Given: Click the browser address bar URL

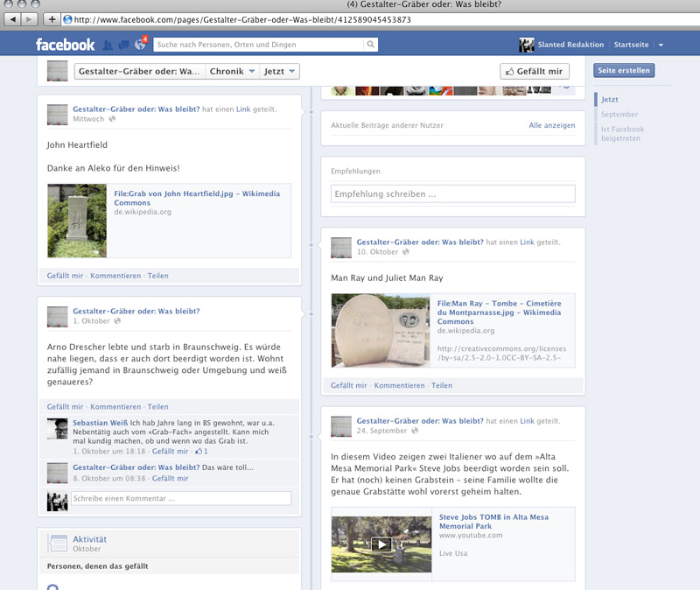Looking at the screenshot, I should (x=242, y=19).
